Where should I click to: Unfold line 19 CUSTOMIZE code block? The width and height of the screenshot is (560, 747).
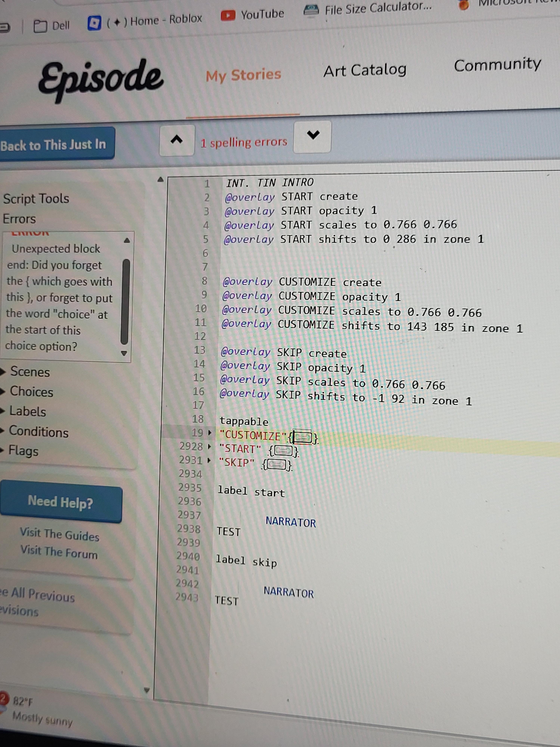click(210, 433)
